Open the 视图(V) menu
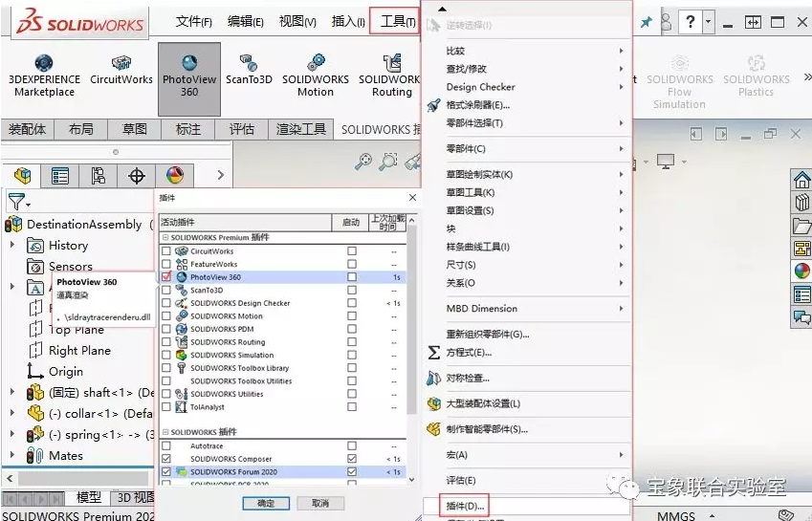The height and width of the screenshot is (521, 812). (297, 22)
